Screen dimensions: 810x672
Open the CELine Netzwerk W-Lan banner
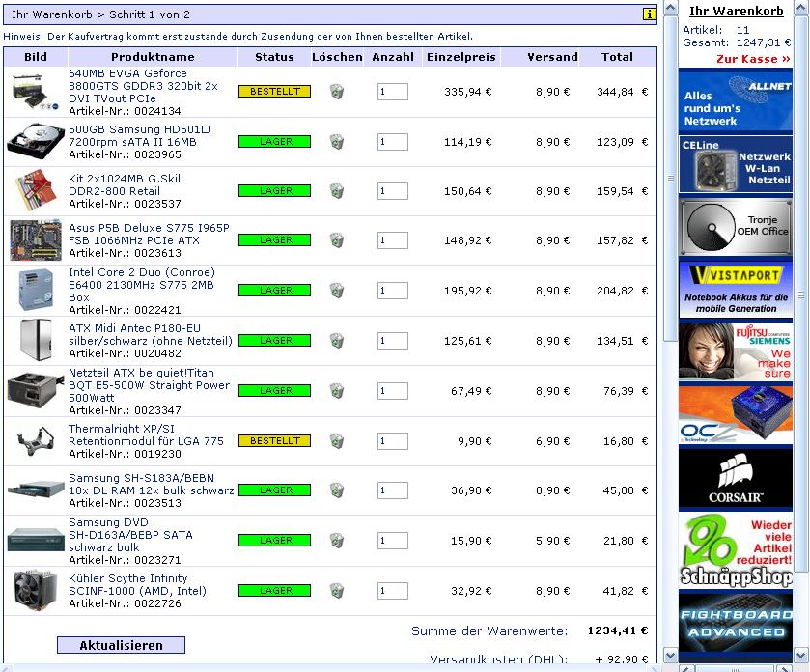(x=736, y=165)
